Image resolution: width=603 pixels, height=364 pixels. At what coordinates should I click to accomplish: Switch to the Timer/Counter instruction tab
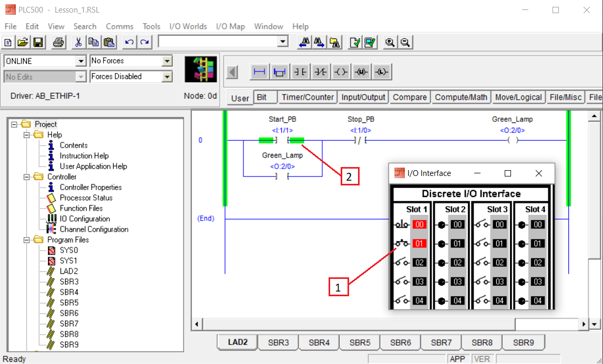pyautogui.click(x=308, y=97)
